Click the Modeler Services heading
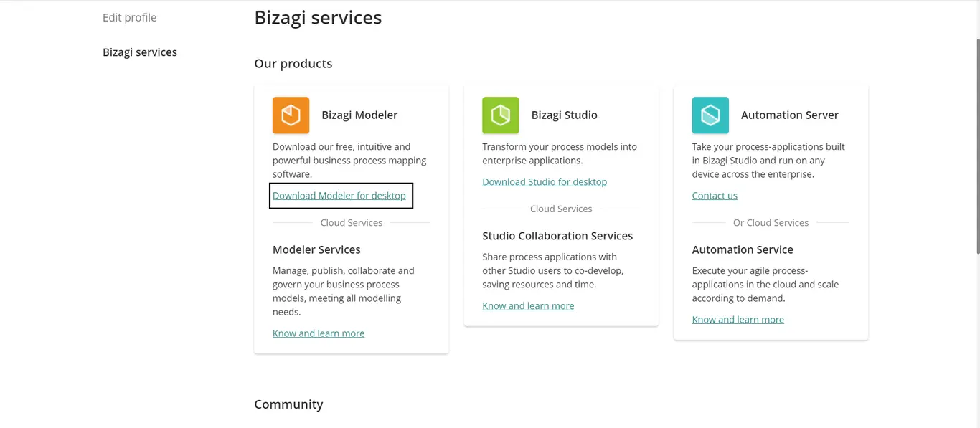The width and height of the screenshot is (980, 428). 316,249
